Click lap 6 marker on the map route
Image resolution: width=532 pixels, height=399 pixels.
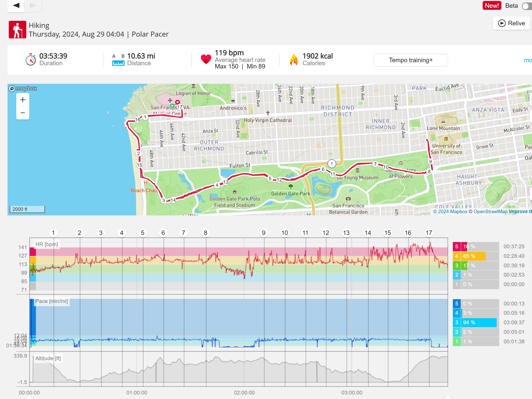coord(323,169)
